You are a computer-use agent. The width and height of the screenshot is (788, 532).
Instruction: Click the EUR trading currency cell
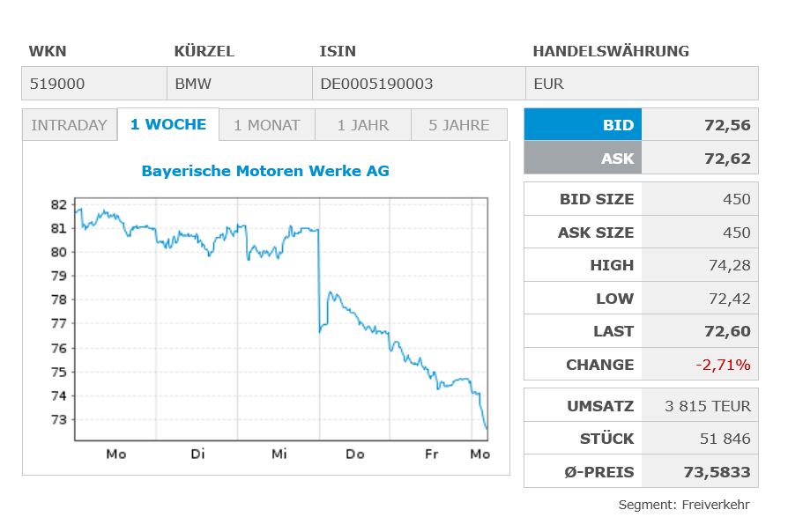642,84
